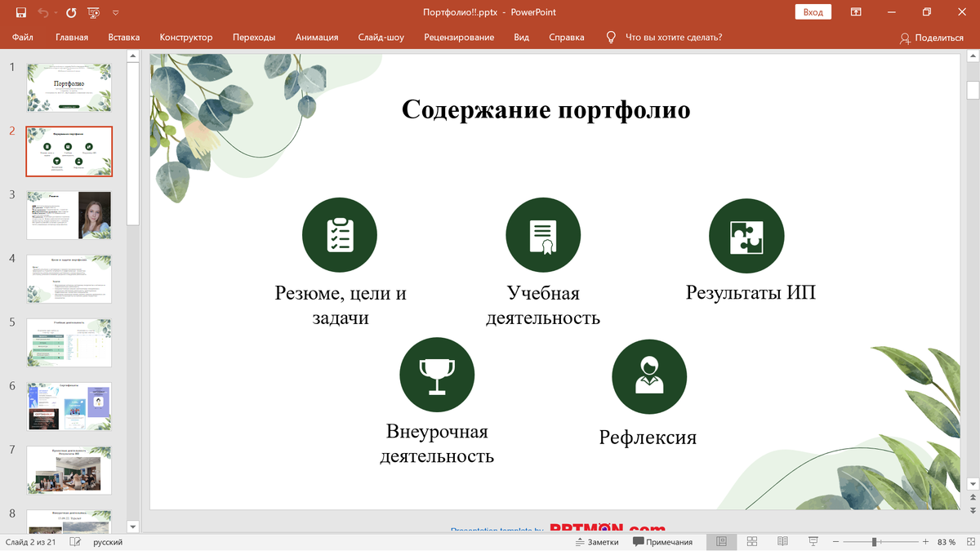Viewport: 980px width, 551px height.
Task: Select slide 3 thumbnail with portrait photo
Action: pyautogui.click(x=69, y=216)
